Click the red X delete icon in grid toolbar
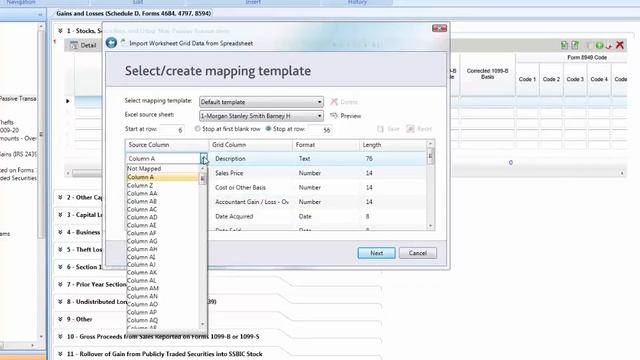 [x=620, y=45]
